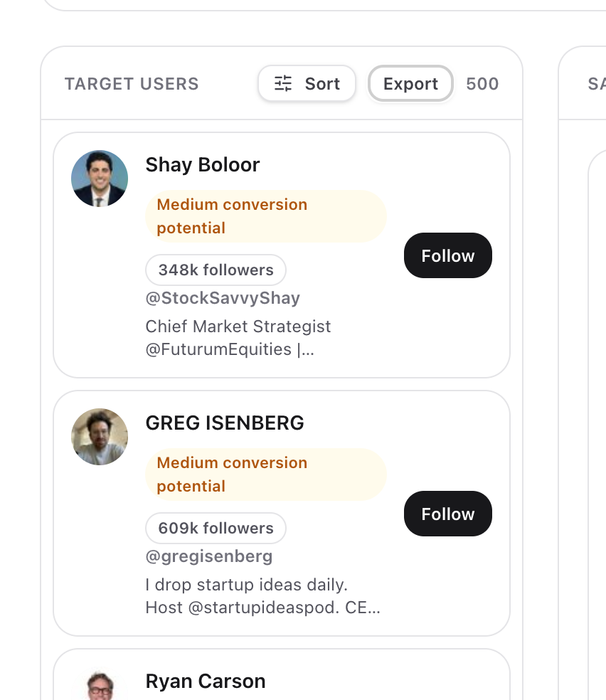Click the Sort sliders icon
This screenshot has width=606, height=700.
(283, 84)
